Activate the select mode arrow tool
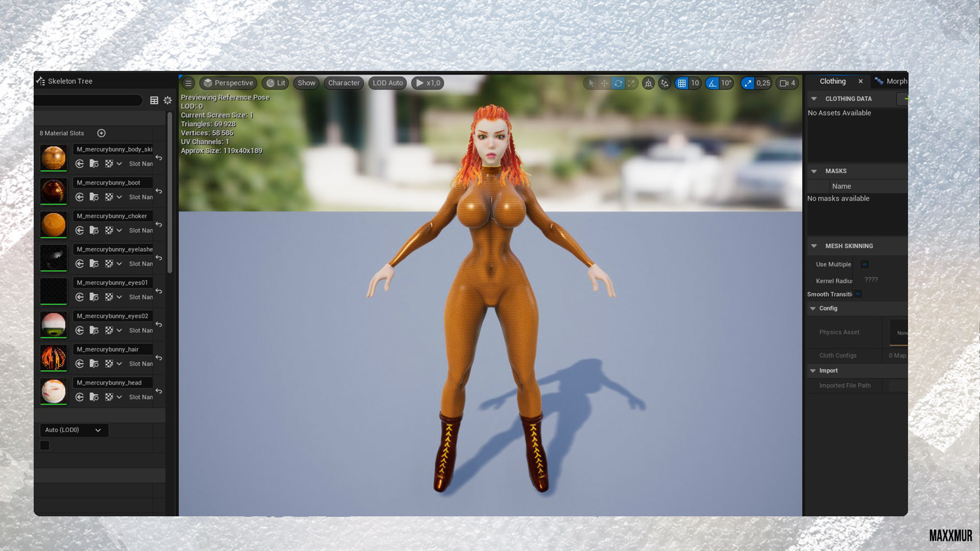 591,83
